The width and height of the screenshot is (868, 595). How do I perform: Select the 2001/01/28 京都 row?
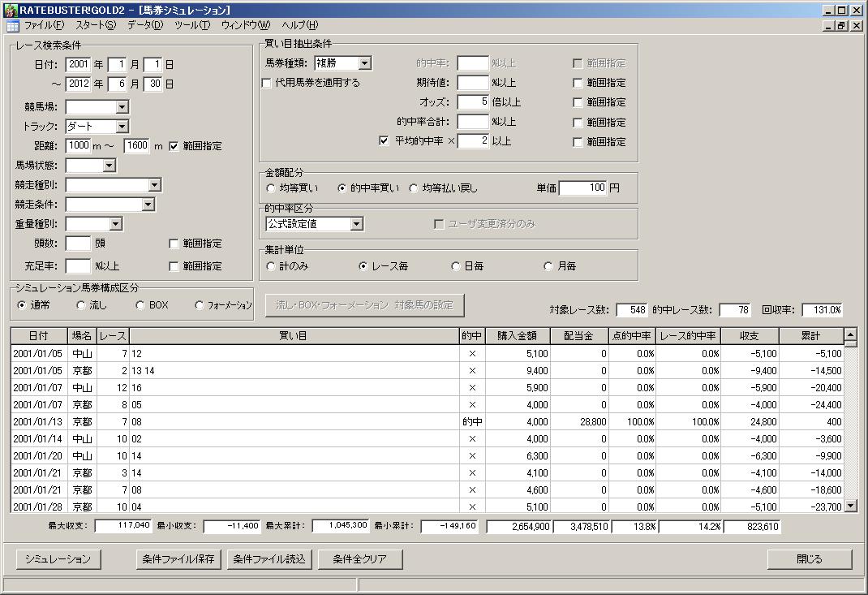(x=428, y=507)
